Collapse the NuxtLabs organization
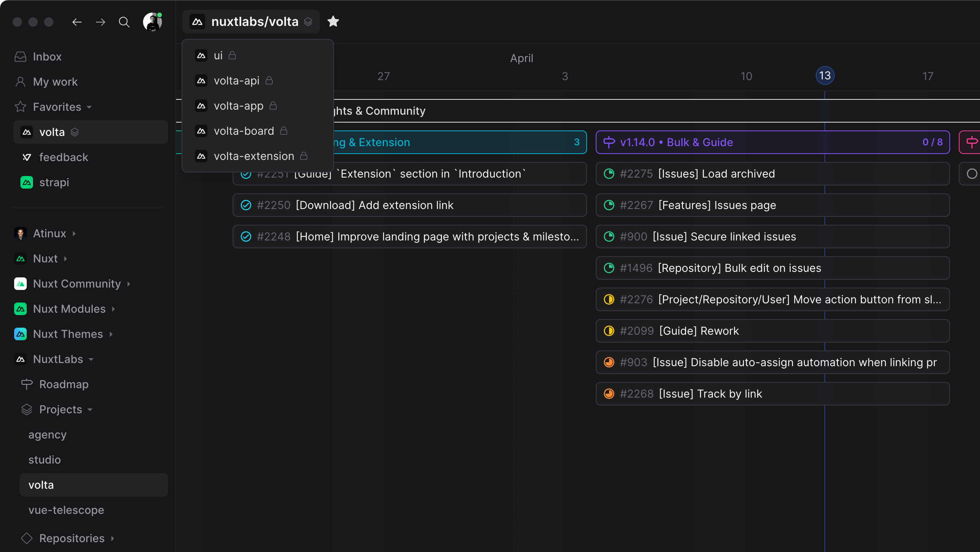980x552 pixels. click(x=90, y=359)
